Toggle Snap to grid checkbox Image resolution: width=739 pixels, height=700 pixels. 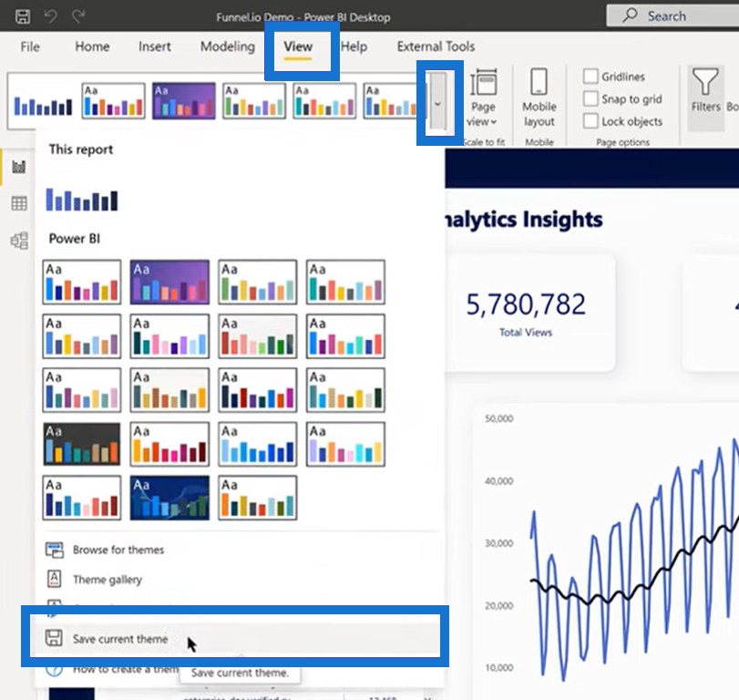point(590,98)
